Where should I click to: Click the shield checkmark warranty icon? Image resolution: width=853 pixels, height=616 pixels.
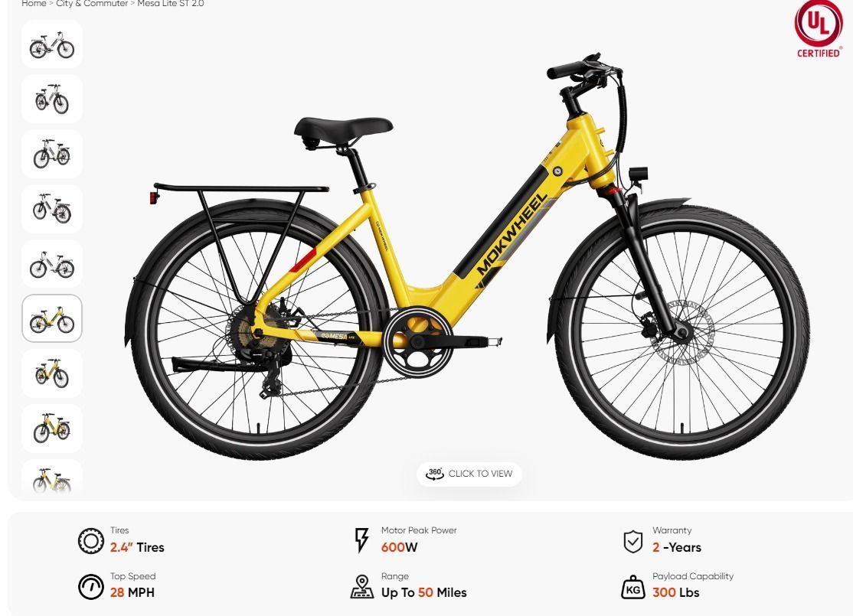632,542
